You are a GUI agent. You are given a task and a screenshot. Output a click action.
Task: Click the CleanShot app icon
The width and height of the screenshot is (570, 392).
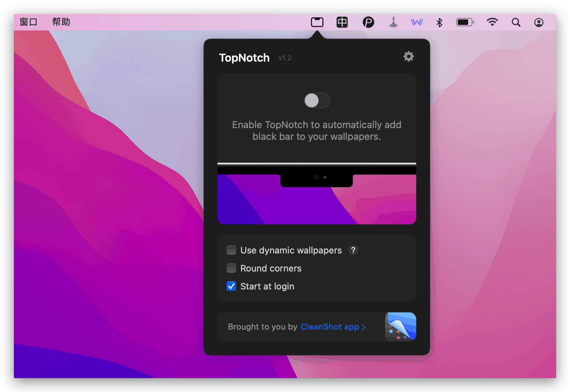click(401, 327)
